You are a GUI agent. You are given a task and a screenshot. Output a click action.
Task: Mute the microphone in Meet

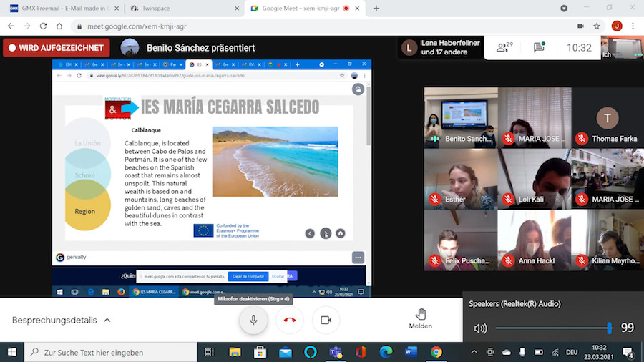(253, 320)
